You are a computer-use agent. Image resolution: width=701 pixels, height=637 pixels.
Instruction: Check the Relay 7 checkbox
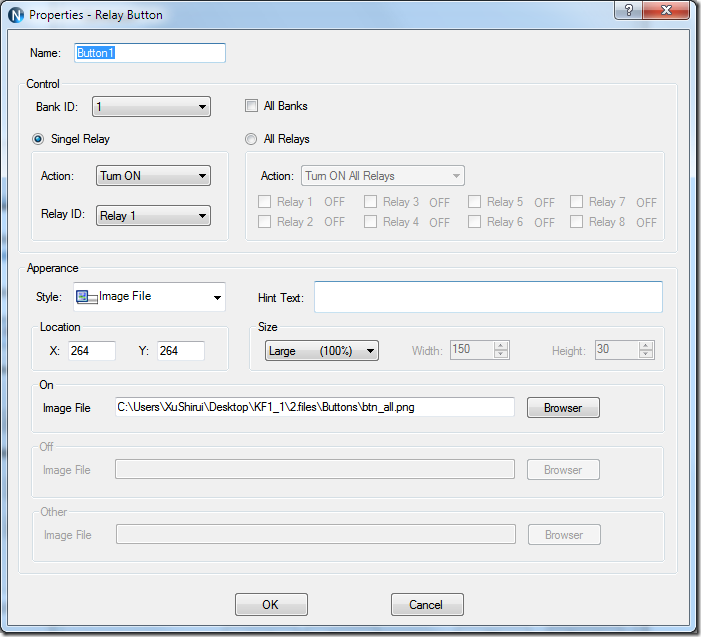coord(576,202)
